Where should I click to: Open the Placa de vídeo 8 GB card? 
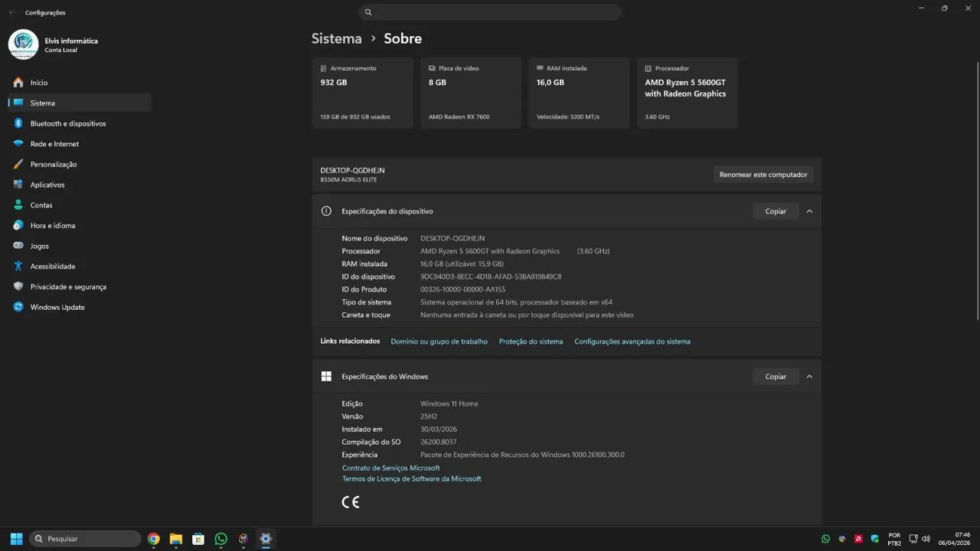(x=471, y=93)
